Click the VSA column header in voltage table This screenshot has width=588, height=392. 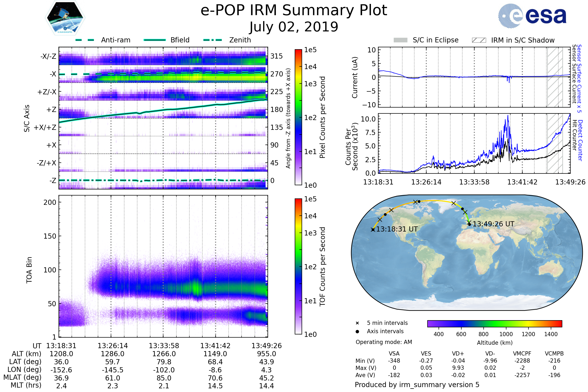394,354
